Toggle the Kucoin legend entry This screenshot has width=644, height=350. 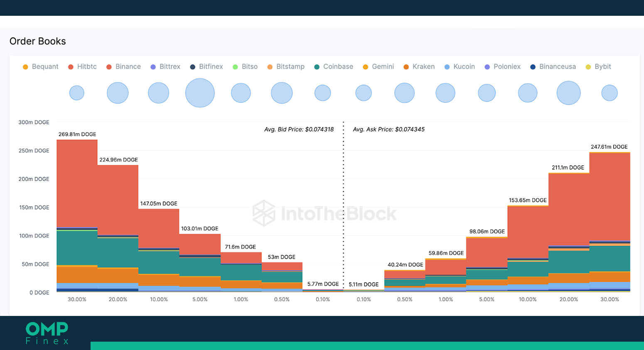(x=460, y=66)
